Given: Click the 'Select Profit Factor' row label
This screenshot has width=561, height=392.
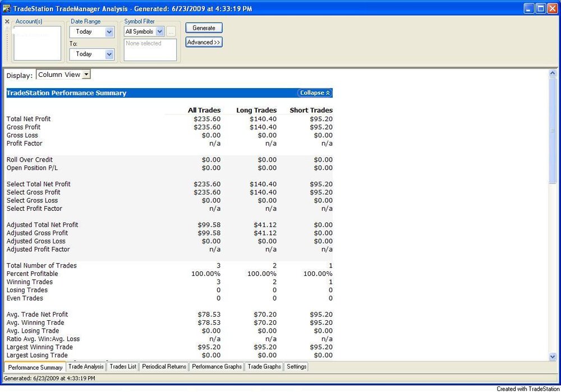Looking at the screenshot, I should pos(34,209).
